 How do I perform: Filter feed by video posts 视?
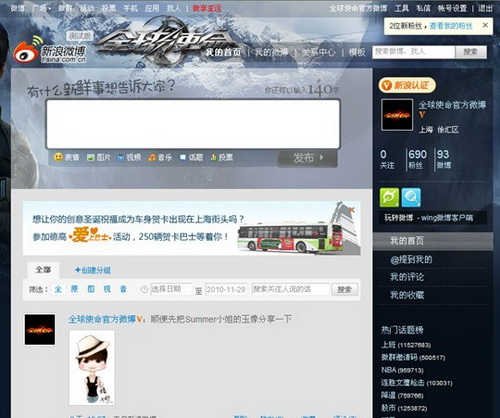(x=107, y=289)
